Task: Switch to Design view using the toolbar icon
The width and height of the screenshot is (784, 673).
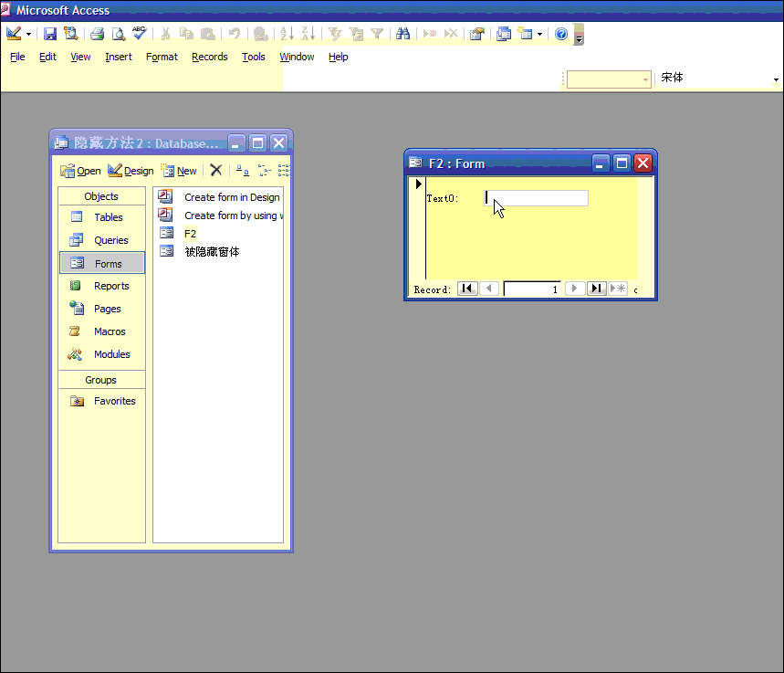Action: [x=14, y=34]
